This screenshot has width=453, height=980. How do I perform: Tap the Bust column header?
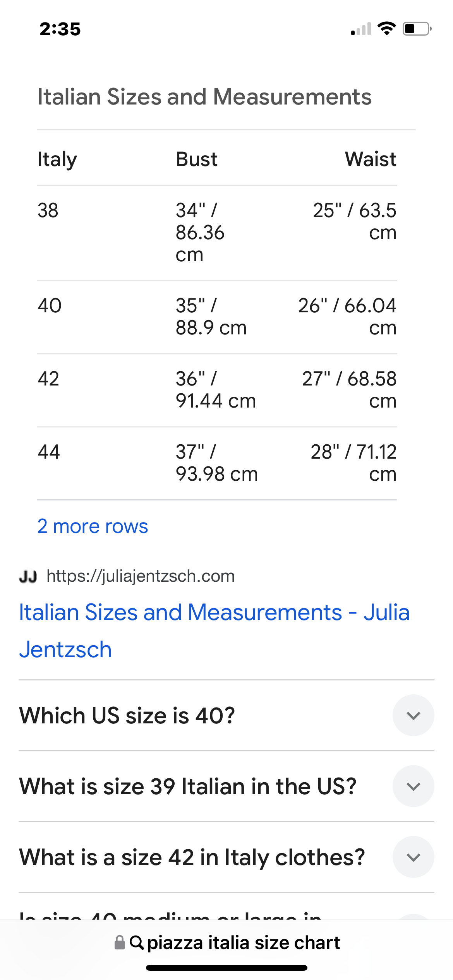click(x=197, y=159)
